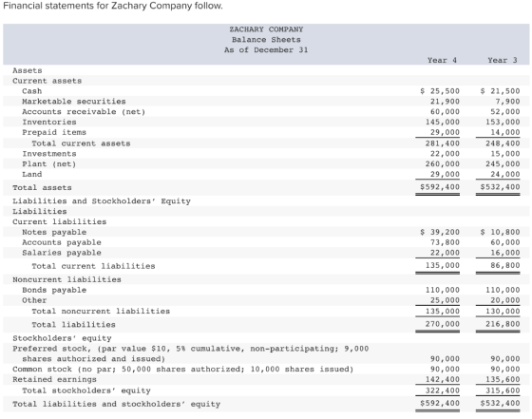
Task: Click Total noncurrent liabilities Year 3 value 130,000
Action: (503, 311)
